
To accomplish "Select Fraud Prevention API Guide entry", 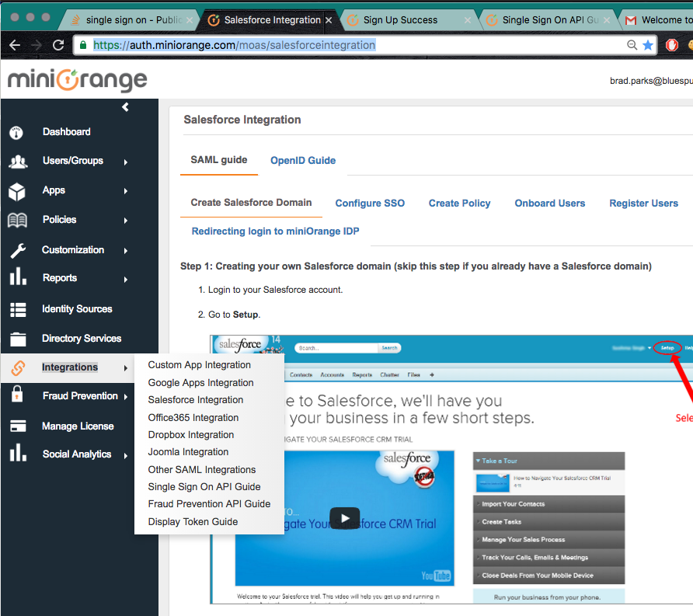I will (x=209, y=504).
